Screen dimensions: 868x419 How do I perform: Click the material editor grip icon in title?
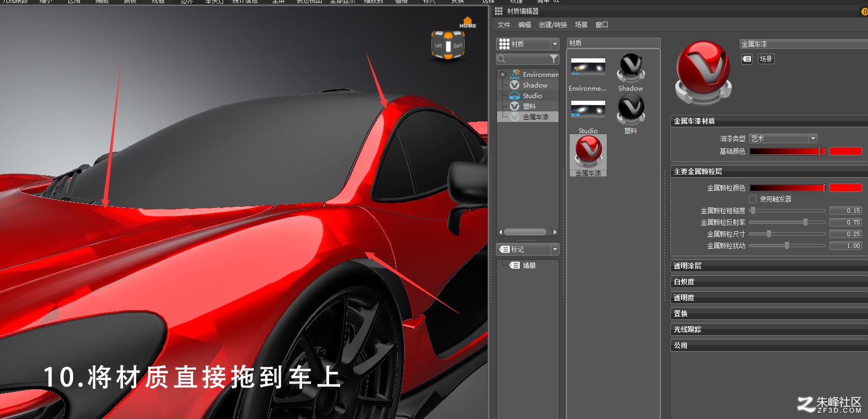[x=498, y=11]
